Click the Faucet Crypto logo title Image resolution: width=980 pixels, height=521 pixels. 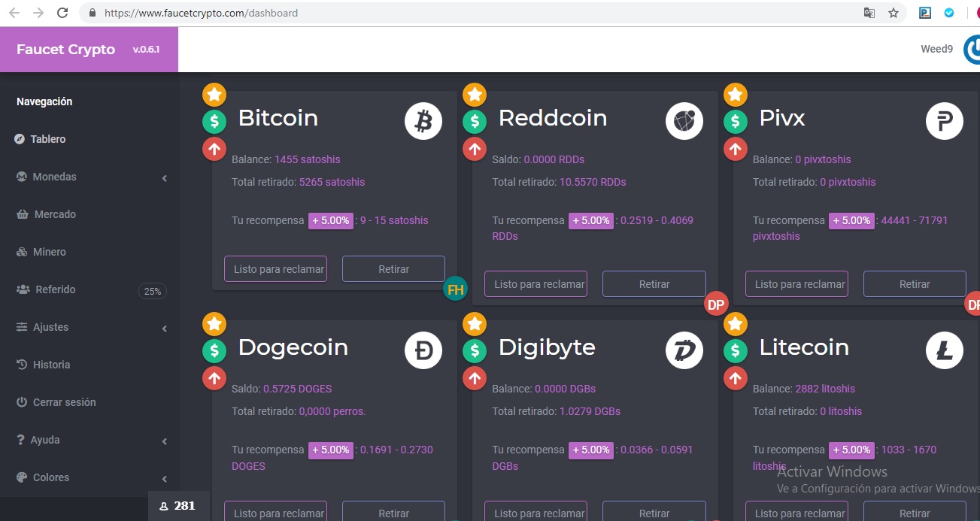point(65,50)
